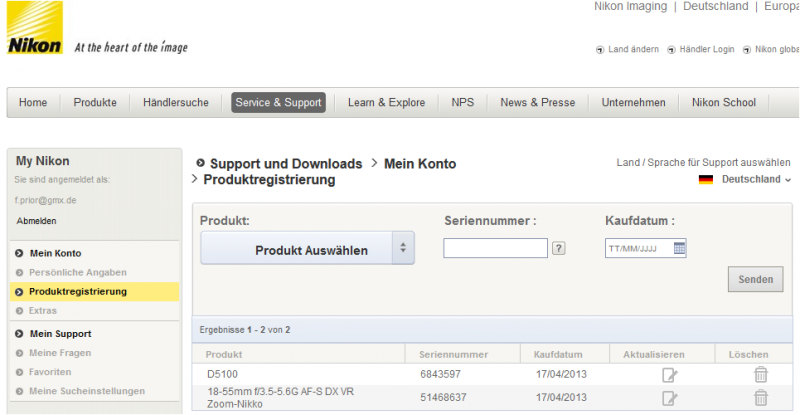The image size is (800, 415).
Task: Go to the Produkte menu tab
Action: pos(95,102)
